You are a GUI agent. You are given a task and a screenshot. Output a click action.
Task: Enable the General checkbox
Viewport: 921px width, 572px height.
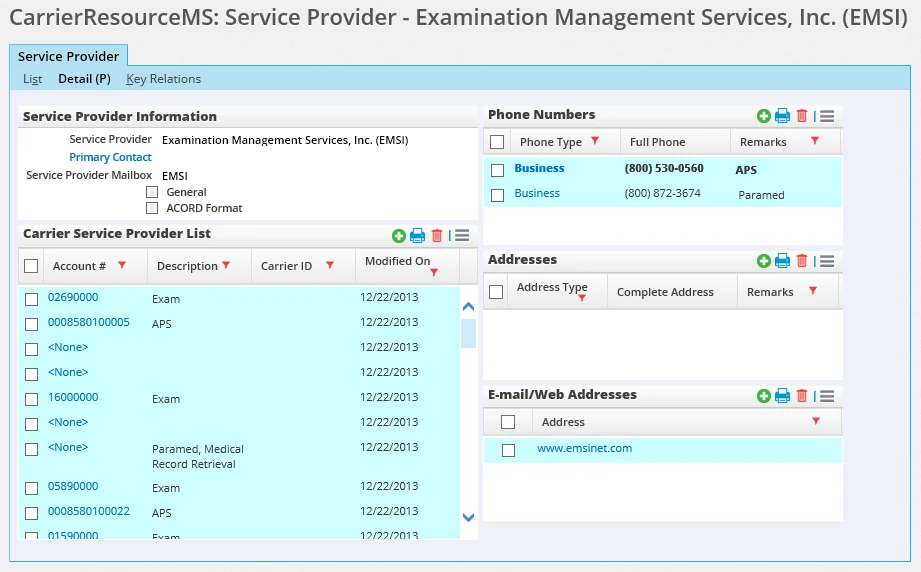click(152, 192)
